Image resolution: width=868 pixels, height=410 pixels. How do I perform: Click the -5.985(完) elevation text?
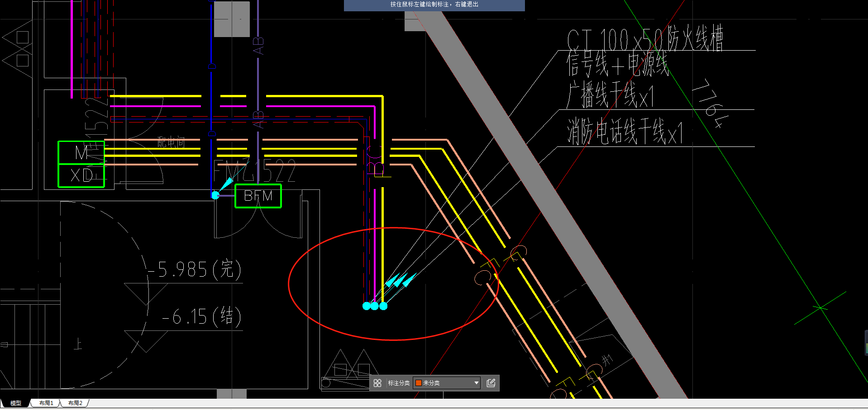click(x=195, y=269)
